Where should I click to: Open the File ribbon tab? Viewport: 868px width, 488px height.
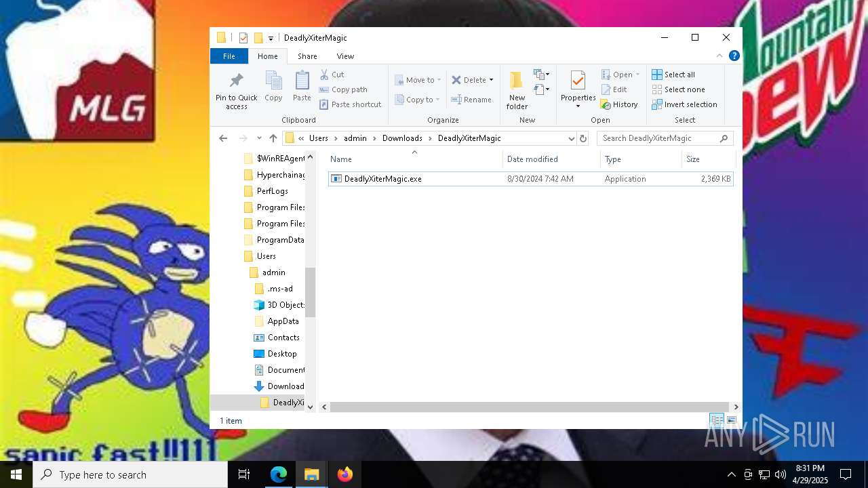(x=229, y=56)
